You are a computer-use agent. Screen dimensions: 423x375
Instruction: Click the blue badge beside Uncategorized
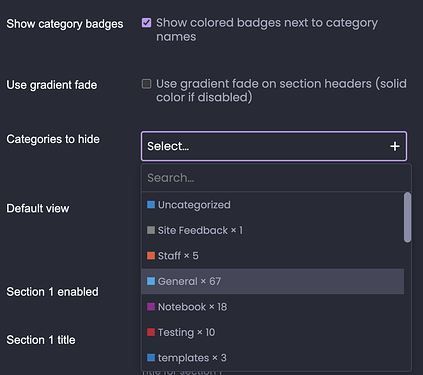click(x=151, y=205)
